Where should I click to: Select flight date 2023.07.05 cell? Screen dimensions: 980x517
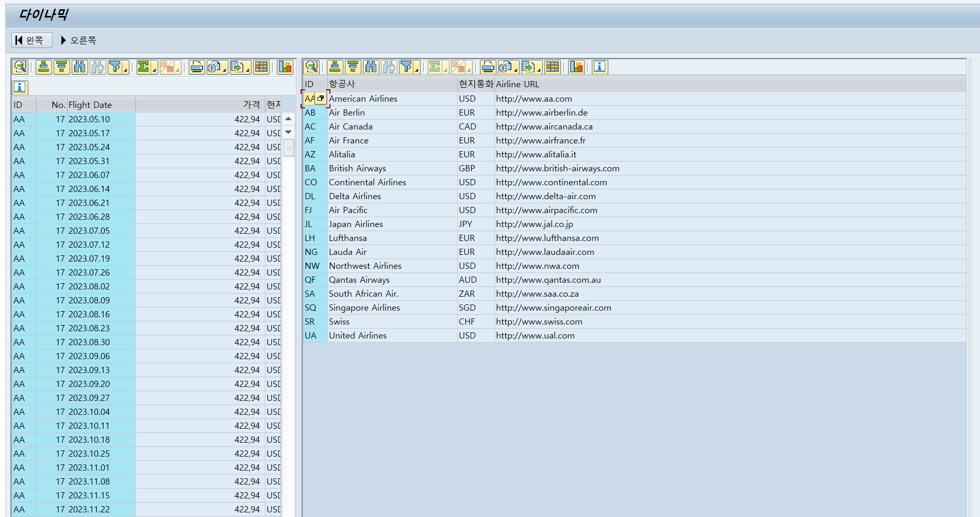101,231
